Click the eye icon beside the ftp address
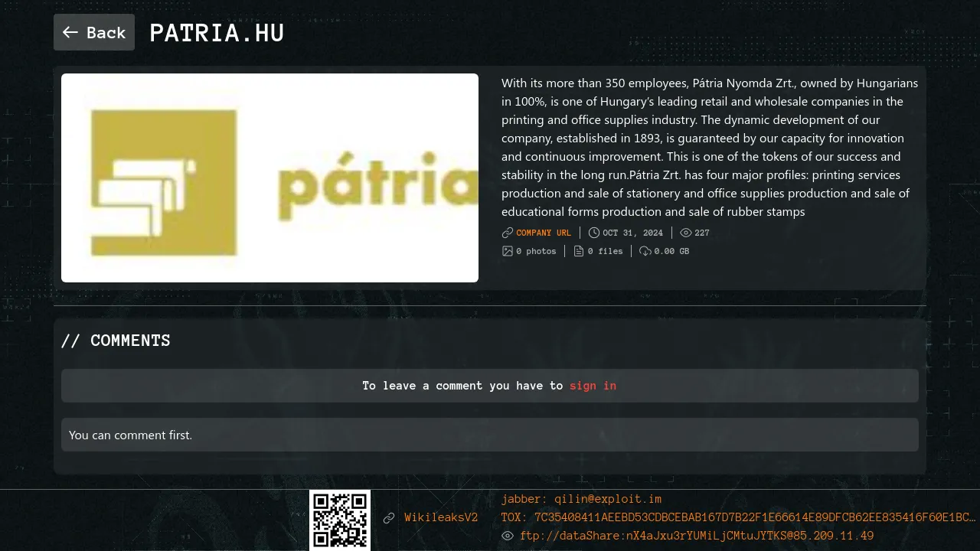 [508, 536]
